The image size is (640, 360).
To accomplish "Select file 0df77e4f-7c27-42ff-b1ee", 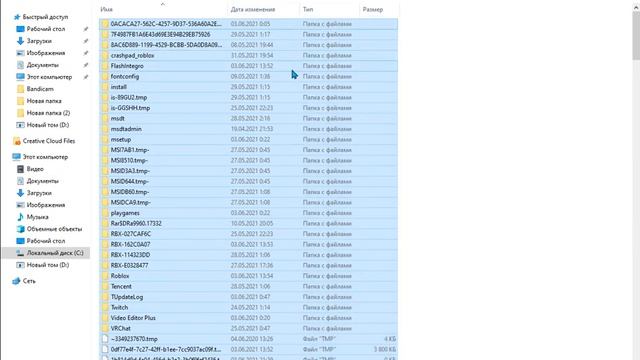I will click(x=166, y=349).
